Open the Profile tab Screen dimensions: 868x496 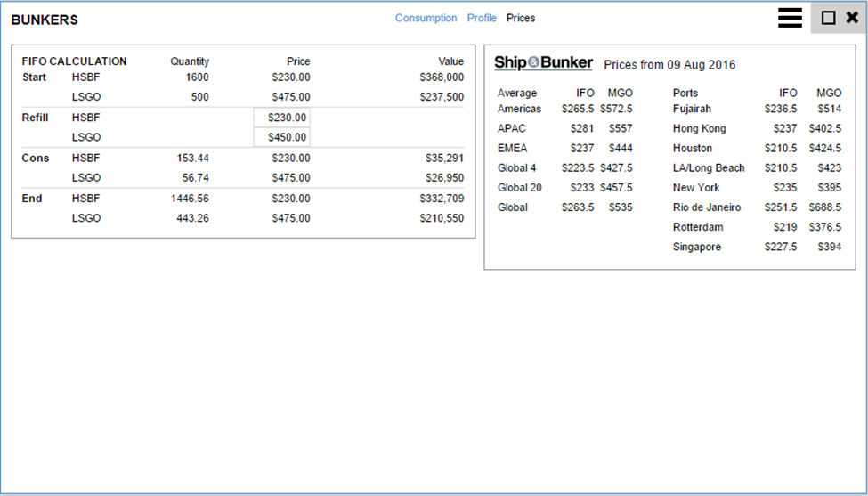click(482, 18)
